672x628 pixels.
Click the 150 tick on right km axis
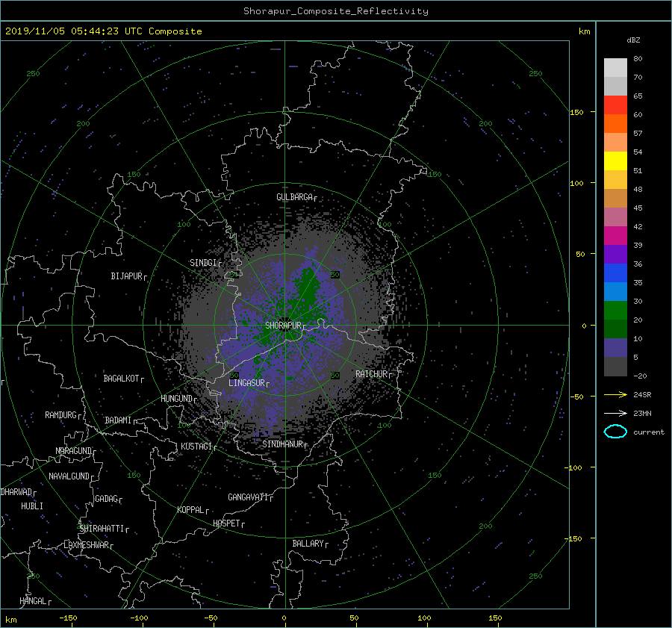pos(576,112)
